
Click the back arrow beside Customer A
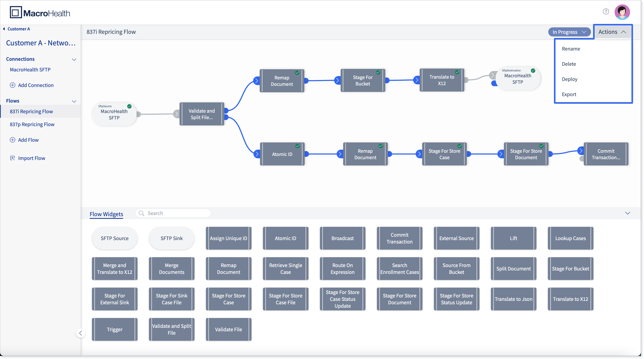pos(4,29)
